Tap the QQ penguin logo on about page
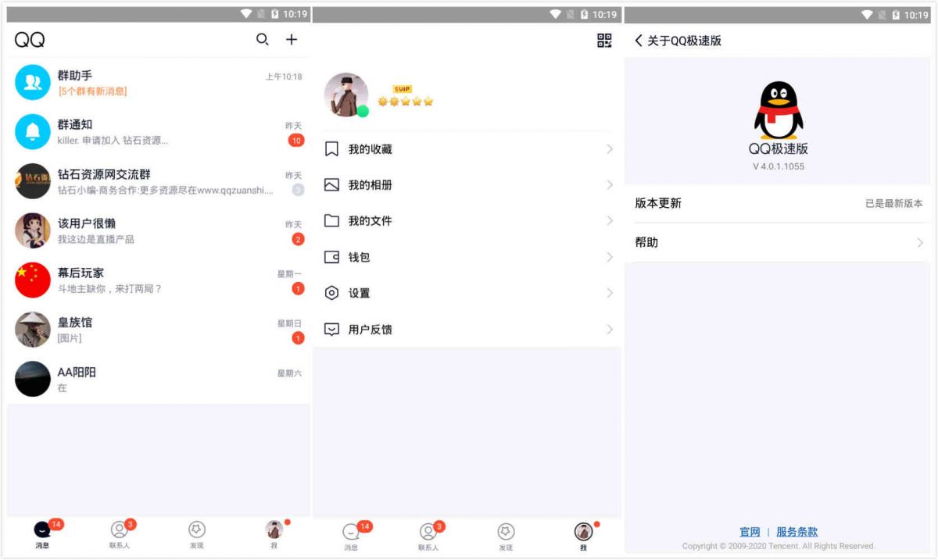The height and width of the screenshot is (560, 938). (779, 111)
